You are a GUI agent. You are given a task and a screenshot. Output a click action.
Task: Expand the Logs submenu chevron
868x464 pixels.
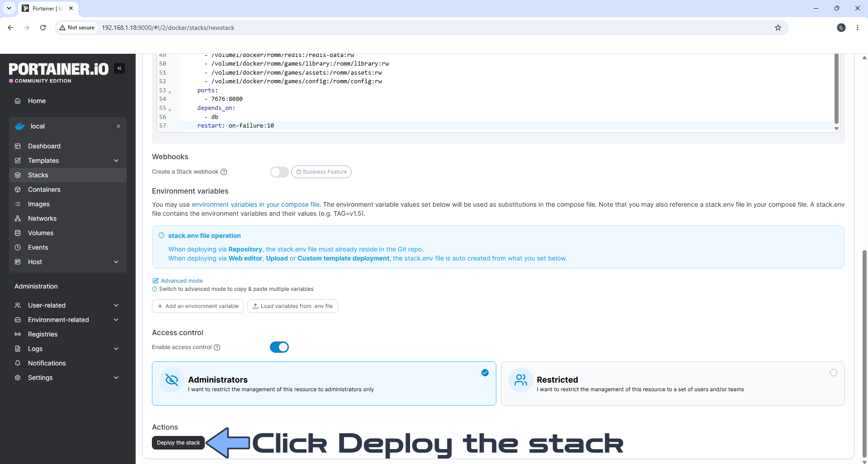tap(116, 349)
